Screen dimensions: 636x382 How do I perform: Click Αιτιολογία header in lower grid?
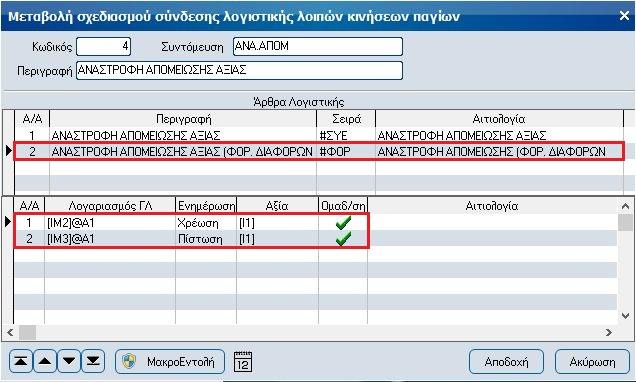coord(492,206)
